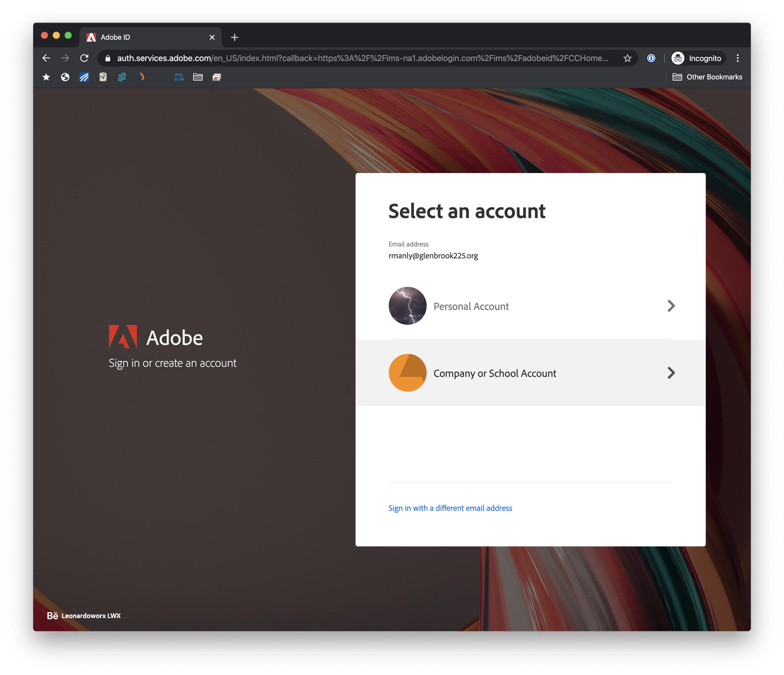Open the globe bookmark icon

pyautogui.click(x=65, y=77)
